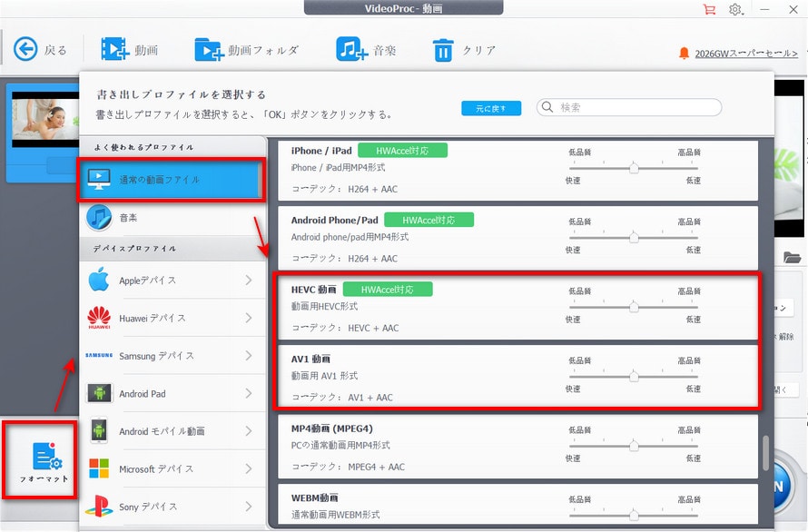Minimize the VideoProc window

click(x=764, y=9)
